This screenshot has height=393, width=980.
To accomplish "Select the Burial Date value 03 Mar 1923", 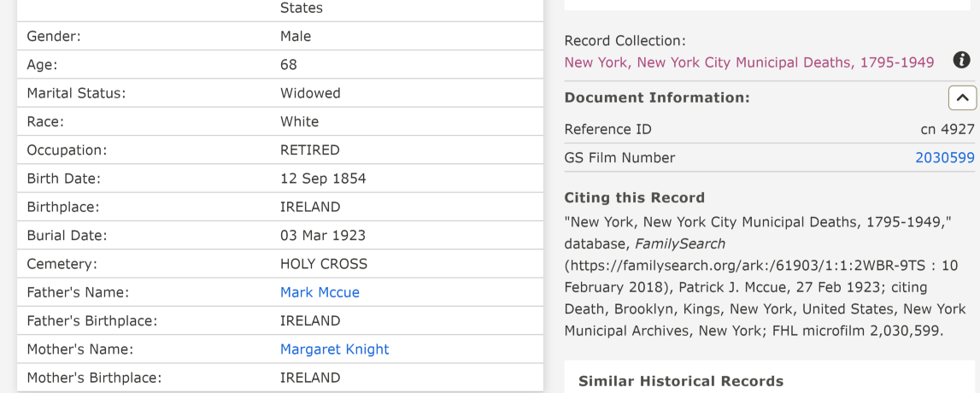I will [323, 236].
